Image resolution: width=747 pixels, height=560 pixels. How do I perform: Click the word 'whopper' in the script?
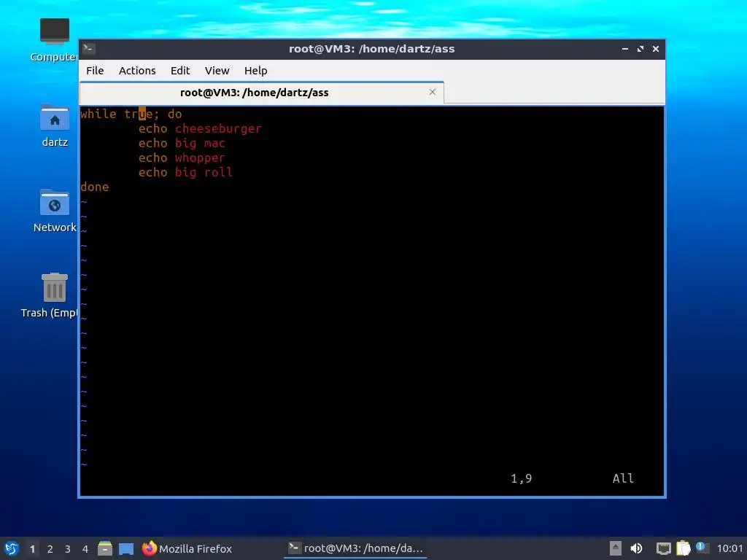pos(200,158)
